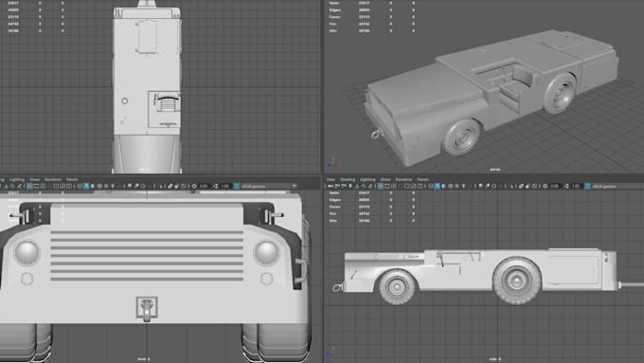Click image plane icon in side view toolbar
Screen dimensions: 644x363
click(357, 186)
